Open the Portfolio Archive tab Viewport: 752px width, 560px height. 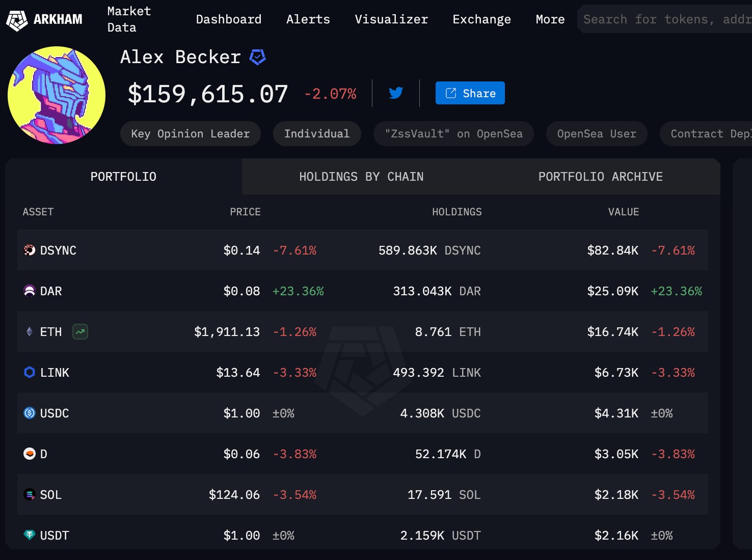pyautogui.click(x=600, y=176)
